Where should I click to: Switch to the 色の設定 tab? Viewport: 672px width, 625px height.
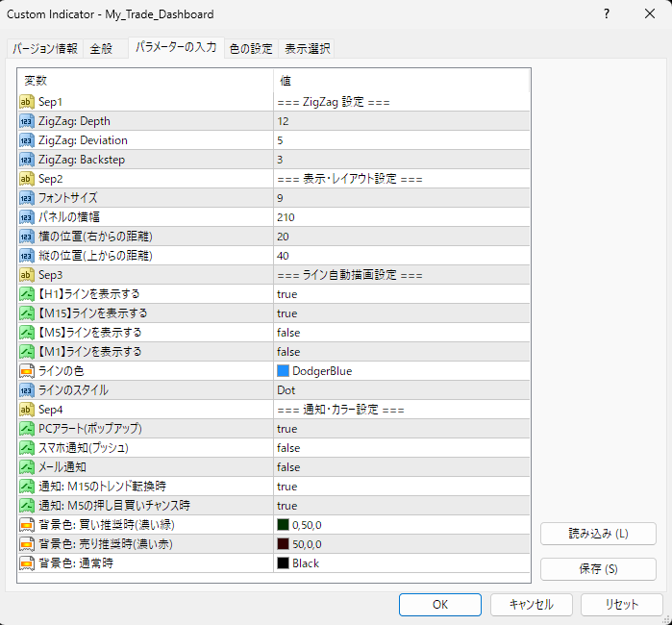pos(251,49)
